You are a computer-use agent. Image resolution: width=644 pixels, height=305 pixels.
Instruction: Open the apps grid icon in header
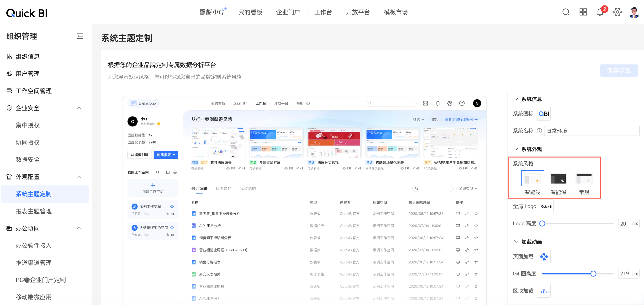[583, 12]
